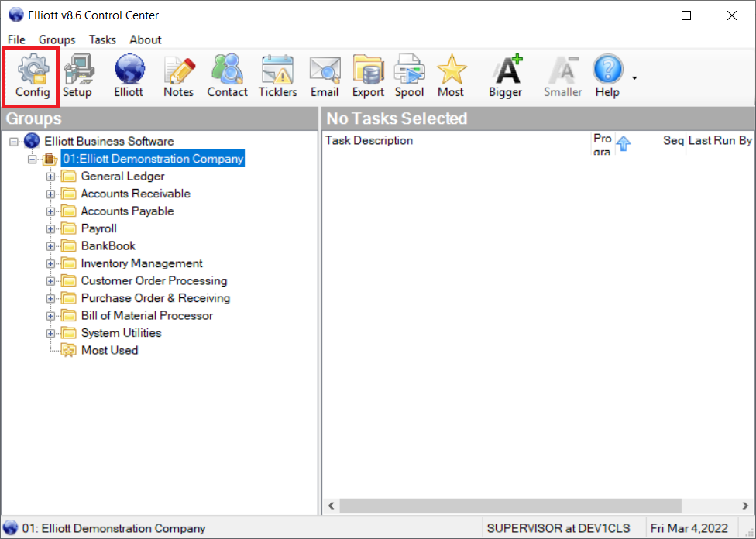Viewport: 756px width, 539px height.
Task: Click the horizontal scrollbar right arrow
Action: 745,506
